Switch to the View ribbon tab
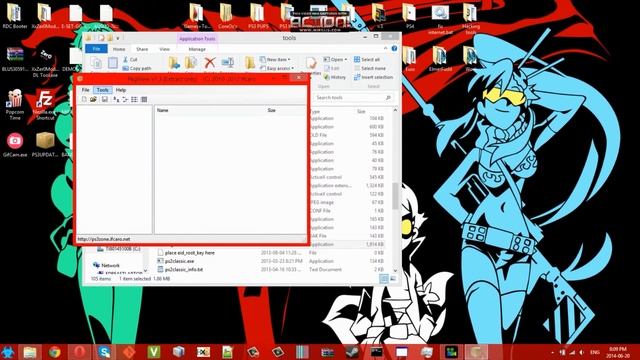Viewport: 640px width, 360px height. [x=164, y=49]
